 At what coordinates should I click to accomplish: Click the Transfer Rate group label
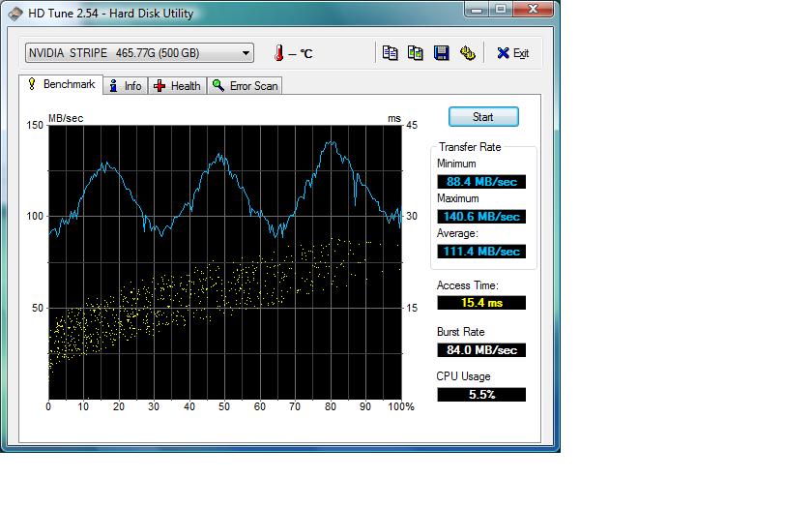470,147
